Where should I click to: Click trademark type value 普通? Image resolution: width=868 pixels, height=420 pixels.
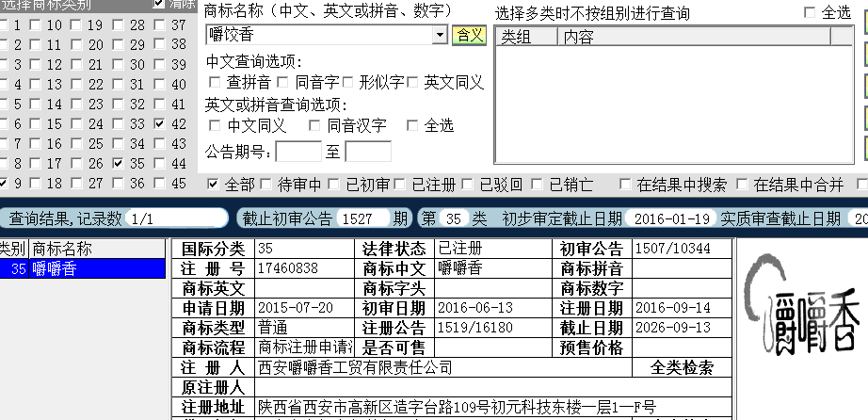(x=273, y=328)
